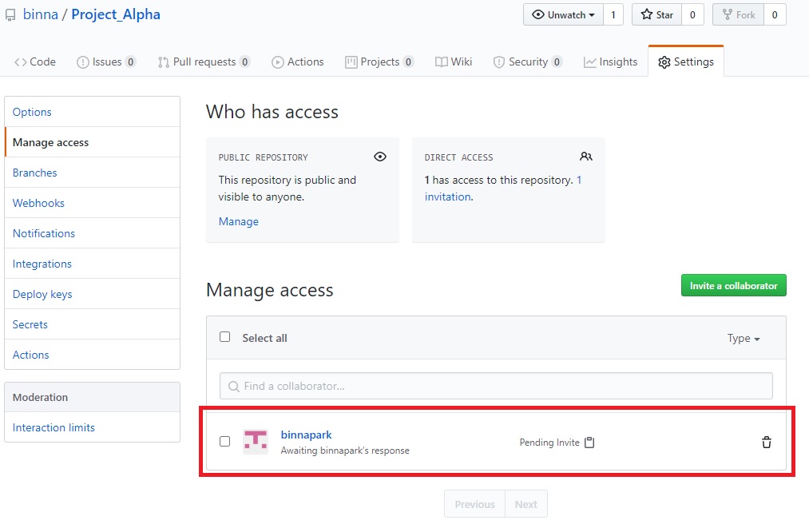The width and height of the screenshot is (809, 532).
Task: Select Manage access in sidebar
Action: tap(93, 142)
